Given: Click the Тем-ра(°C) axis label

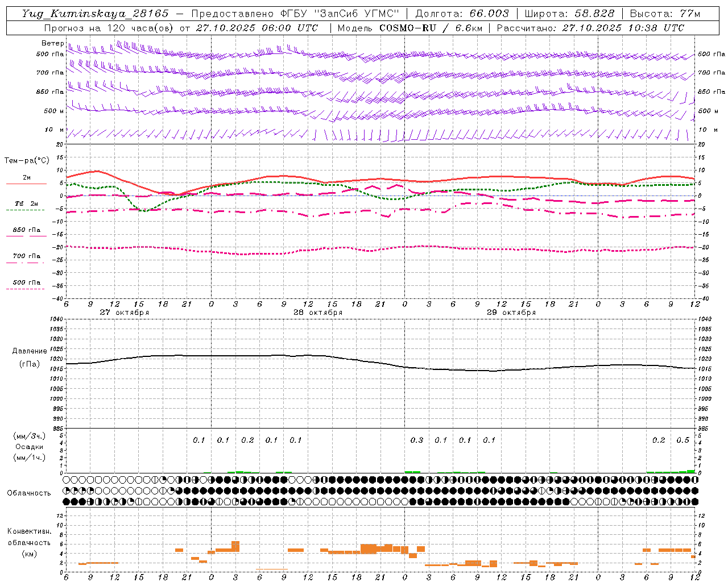Looking at the screenshot, I should point(27,161).
